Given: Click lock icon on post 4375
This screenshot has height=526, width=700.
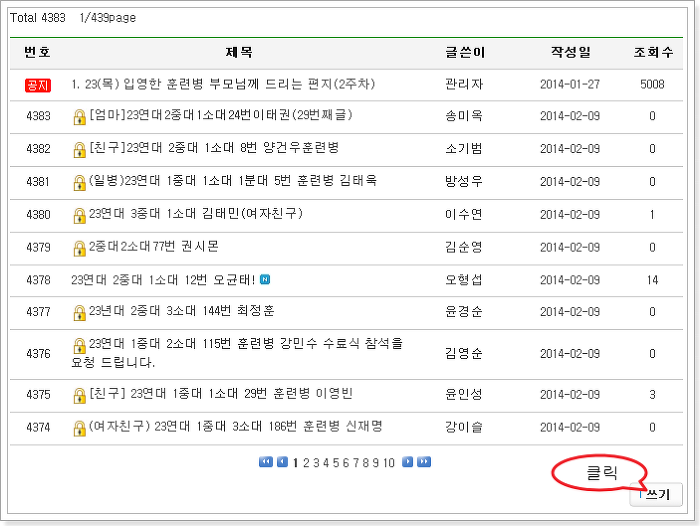Looking at the screenshot, I should pos(79,396).
